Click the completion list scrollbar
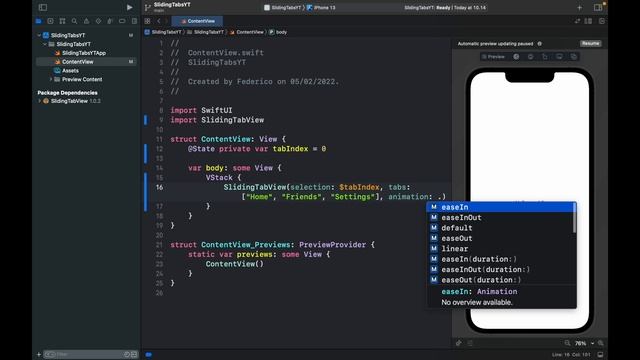Screen dimensions: 640x360 tap(575, 218)
